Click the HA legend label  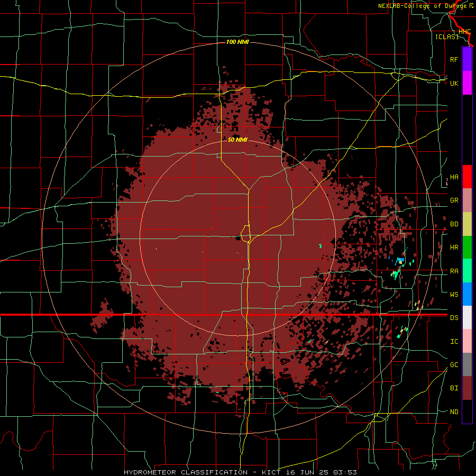click(x=454, y=177)
